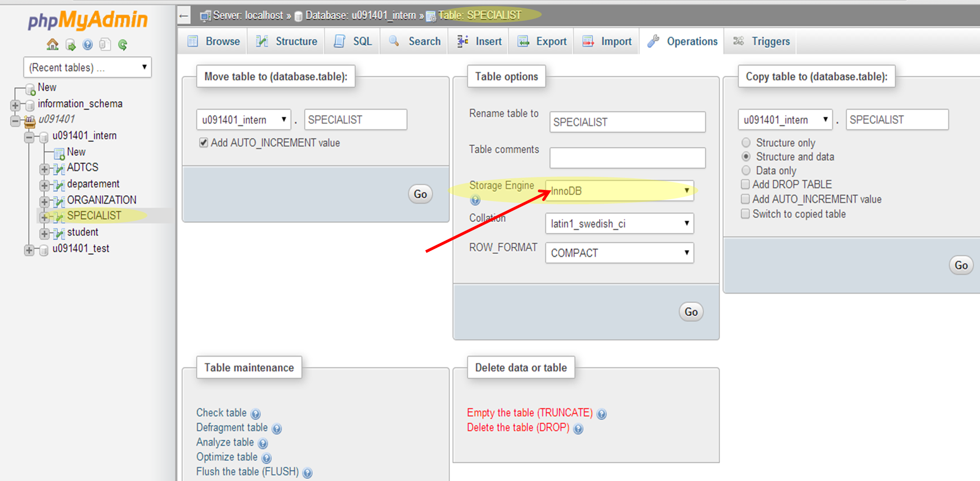Click help icon beside Defragment table

(x=277, y=429)
